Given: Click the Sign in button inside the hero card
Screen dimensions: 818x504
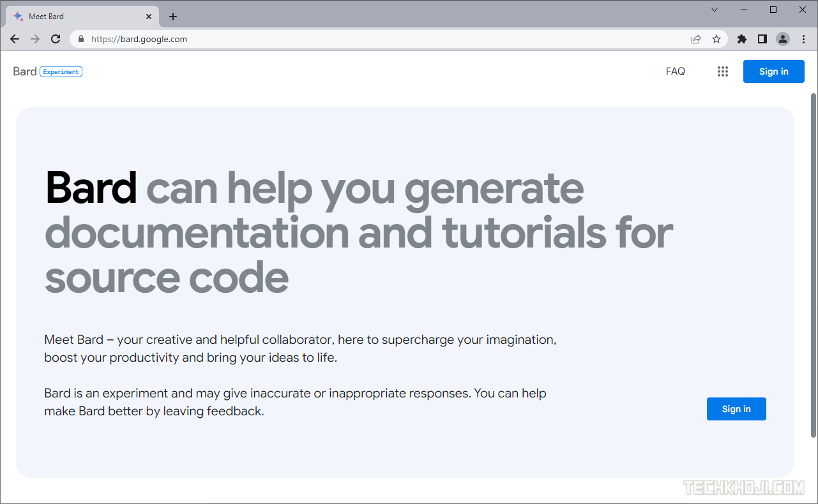Looking at the screenshot, I should (x=736, y=409).
